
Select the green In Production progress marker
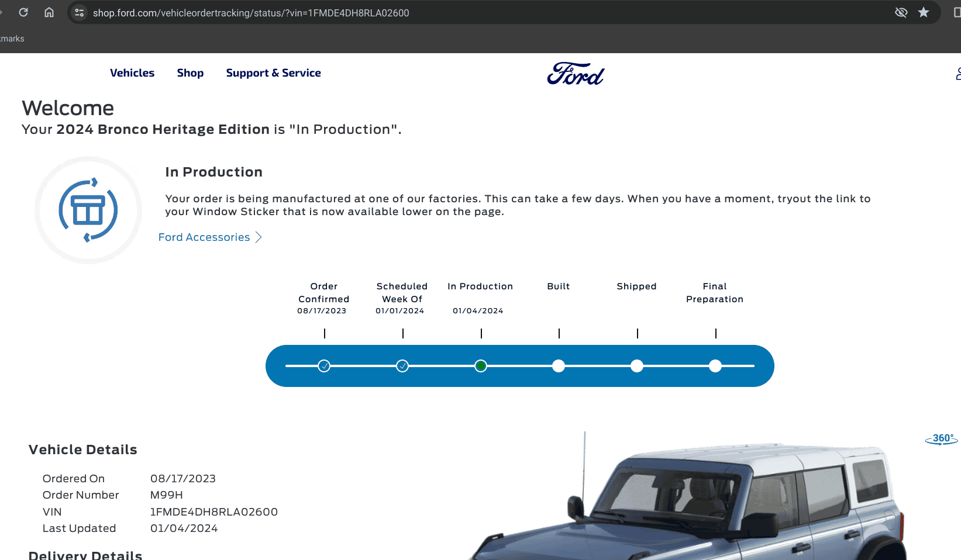(481, 366)
